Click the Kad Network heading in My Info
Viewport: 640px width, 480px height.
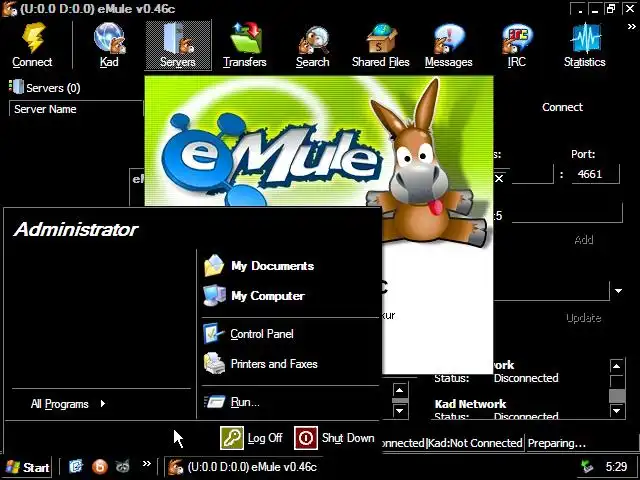pos(470,404)
